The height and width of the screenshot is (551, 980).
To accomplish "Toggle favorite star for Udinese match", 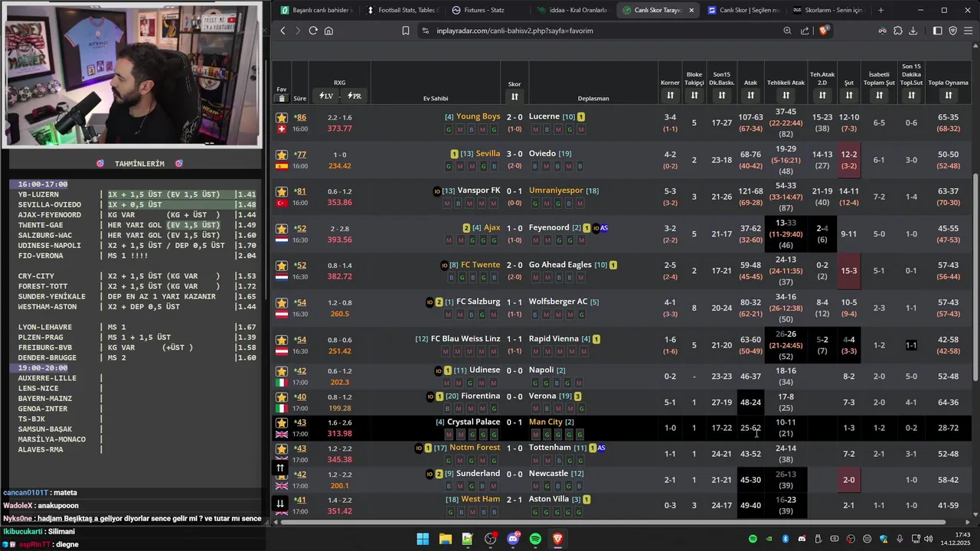I will coord(282,371).
